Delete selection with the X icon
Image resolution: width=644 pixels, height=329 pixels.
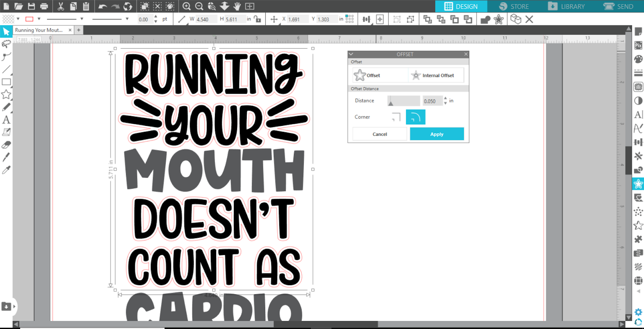(529, 19)
